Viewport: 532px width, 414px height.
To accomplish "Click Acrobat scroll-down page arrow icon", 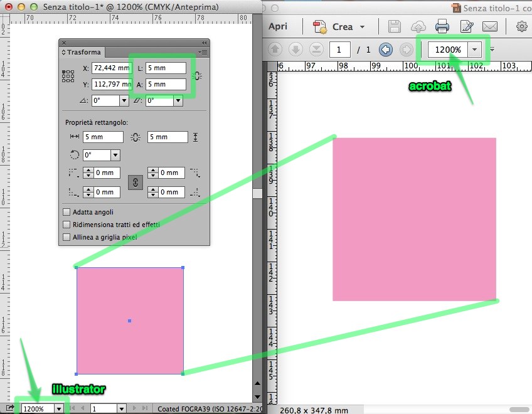I will (x=316, y=50).
